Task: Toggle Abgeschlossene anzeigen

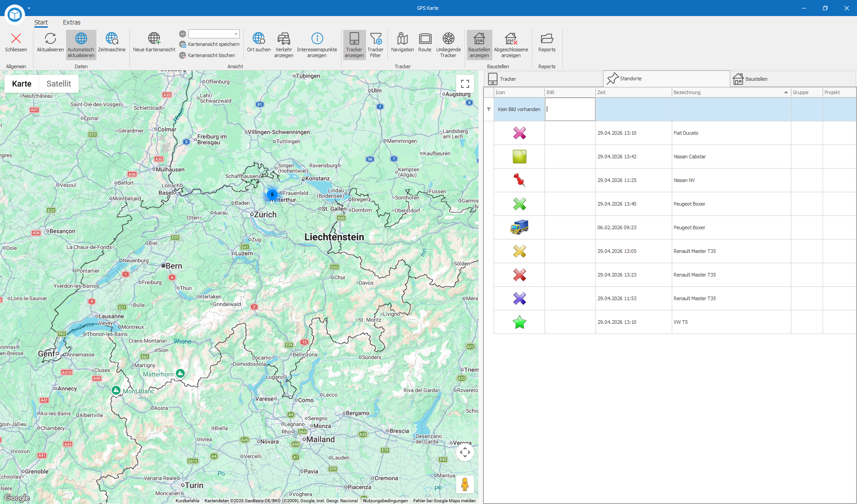Action: coord(511,45)
